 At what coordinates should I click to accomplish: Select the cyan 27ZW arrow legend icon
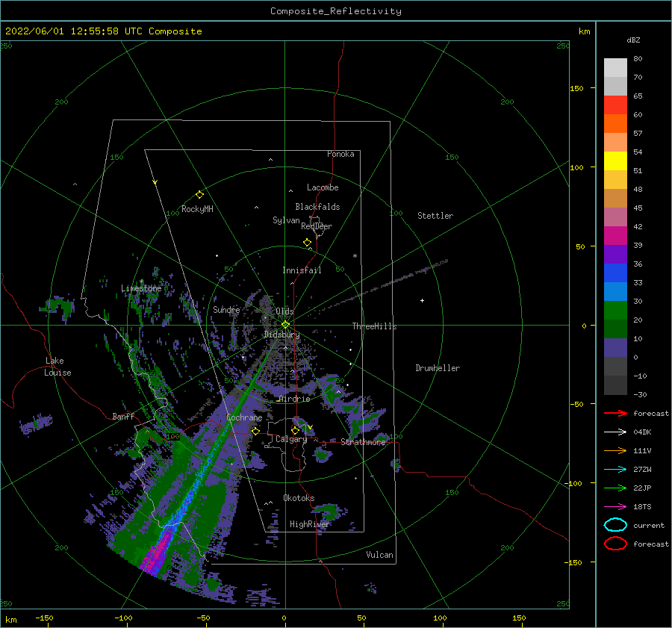615,470
